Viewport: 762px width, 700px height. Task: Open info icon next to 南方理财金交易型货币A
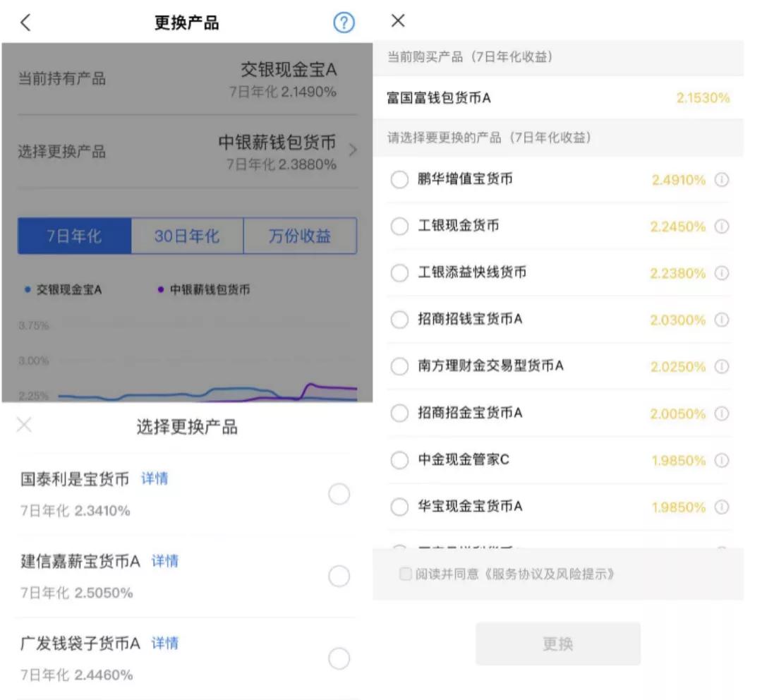tap(720, 366)
